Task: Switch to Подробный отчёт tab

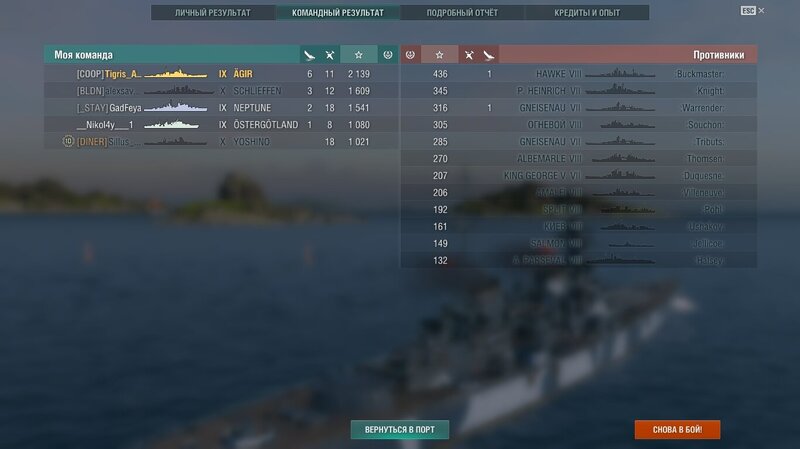Action: coord(462,13)
